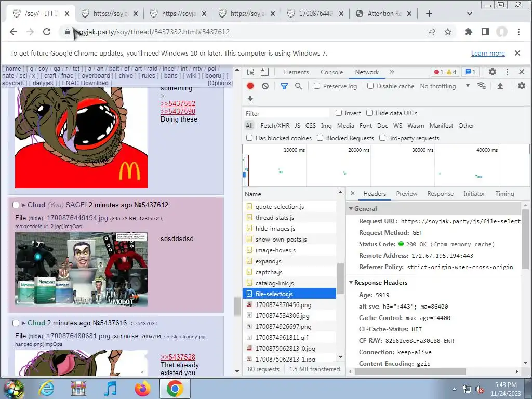532x399 pixels.
Task: Tick checkbox for post №5437612
Action: point(16,205)
